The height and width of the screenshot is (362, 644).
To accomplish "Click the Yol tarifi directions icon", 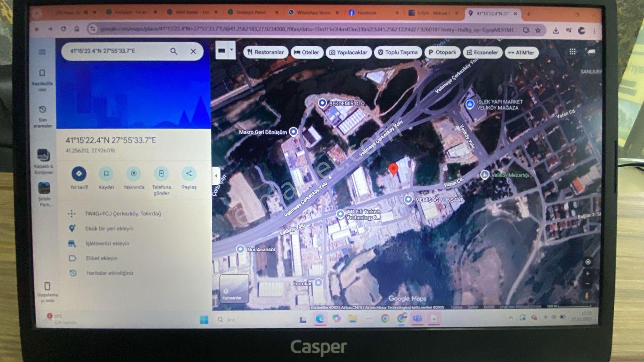I will pos(79,174).
